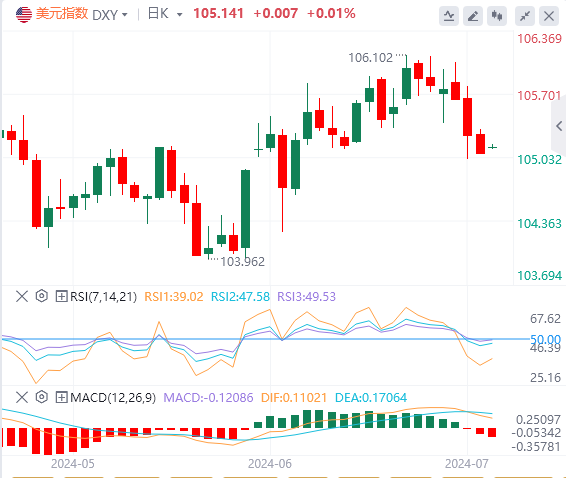Open the indicator line chart icon
This screenshot has width=566, height=478.
[x=449, y=16]
